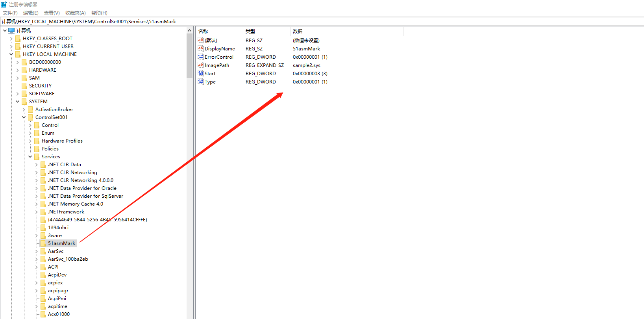Click the Start DWORD value icon
Screen dimensions: 644x319
(x=201, y=73)
